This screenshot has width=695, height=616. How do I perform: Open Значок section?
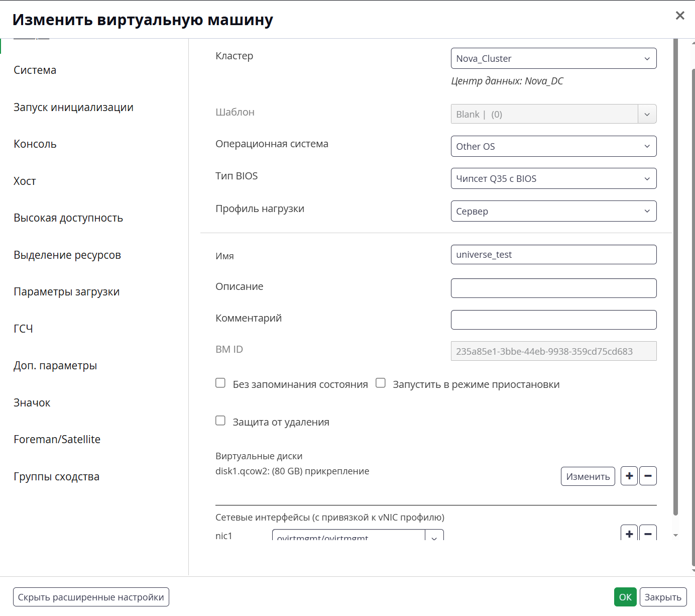tap(32, 403)
